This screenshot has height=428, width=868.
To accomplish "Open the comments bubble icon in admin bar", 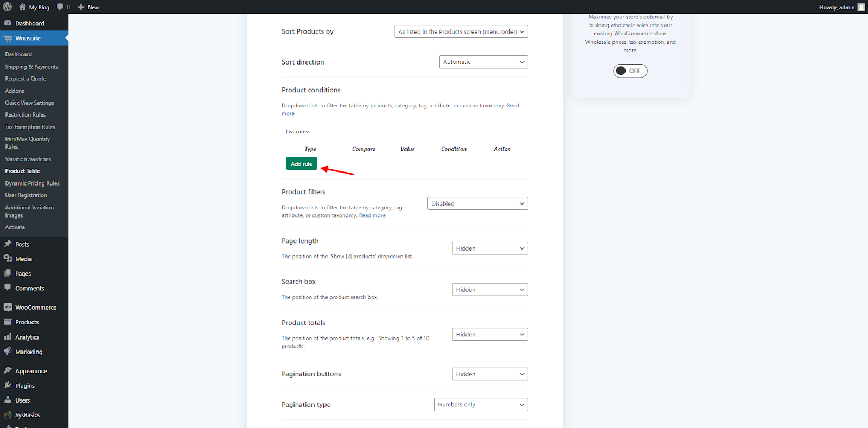I will coord(60,7).
